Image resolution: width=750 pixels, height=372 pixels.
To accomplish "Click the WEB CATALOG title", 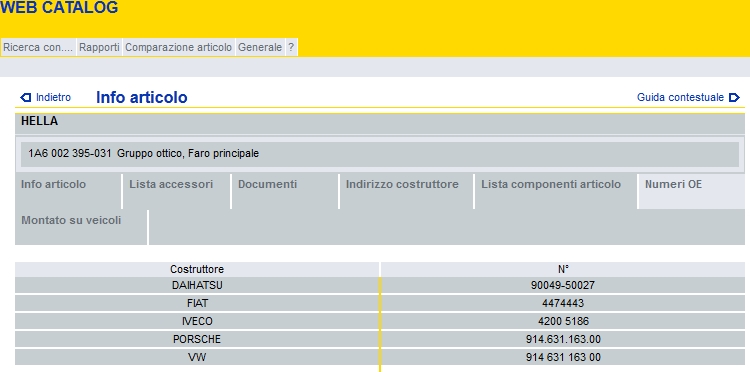I will tap(59, 8).
